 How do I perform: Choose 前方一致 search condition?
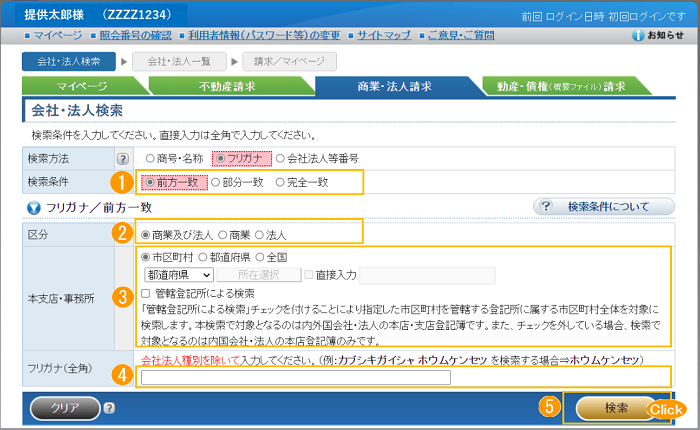(x=150, y=182)
